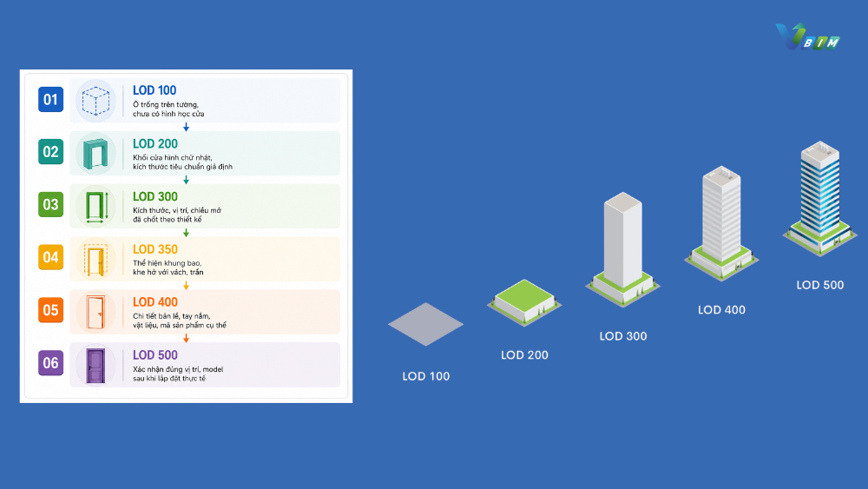Click the orange 05 number badge

[50, 310]
